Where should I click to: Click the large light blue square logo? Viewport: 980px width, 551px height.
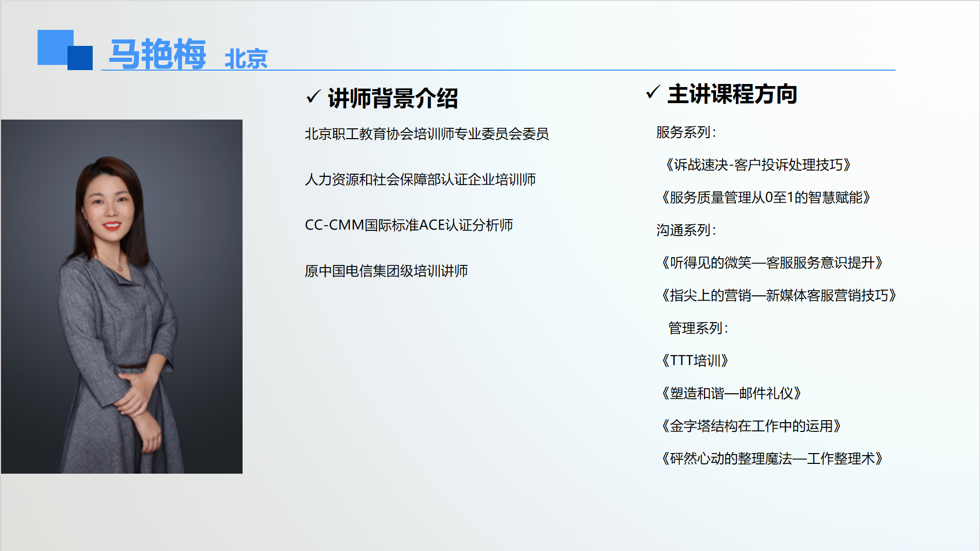click(54, 45)
